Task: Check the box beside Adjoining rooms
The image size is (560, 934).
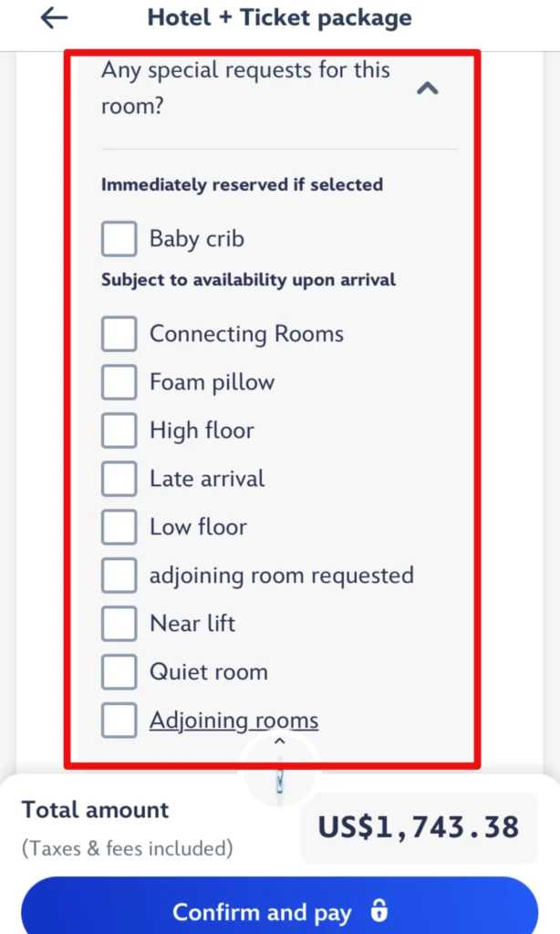Action: point(119,721)
